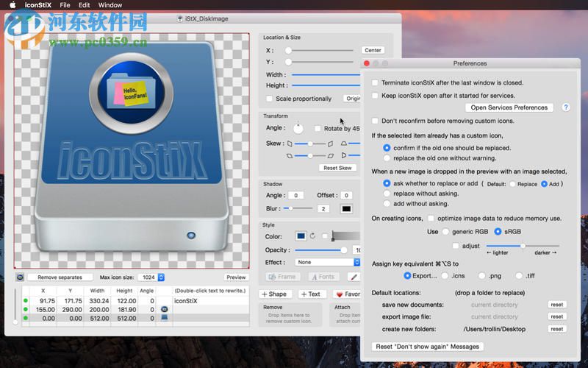The height and width of the screenshot is (368, 588).
Task: Open the Max icon size dropdown
Action: (151, 277)
